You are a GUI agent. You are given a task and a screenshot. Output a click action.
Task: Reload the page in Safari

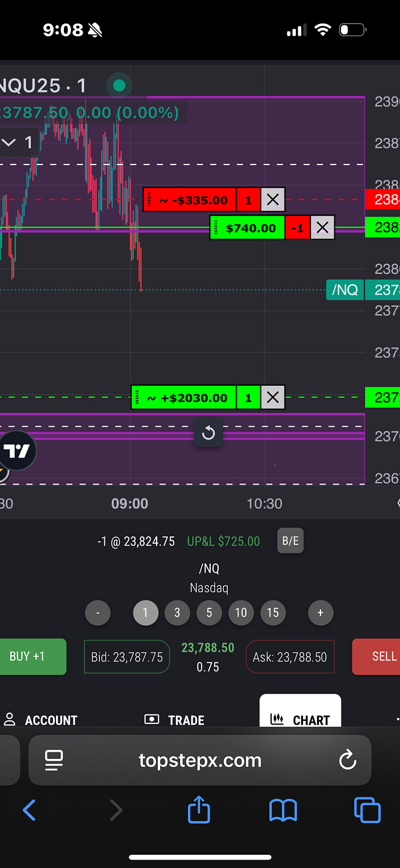click(348, 760)
